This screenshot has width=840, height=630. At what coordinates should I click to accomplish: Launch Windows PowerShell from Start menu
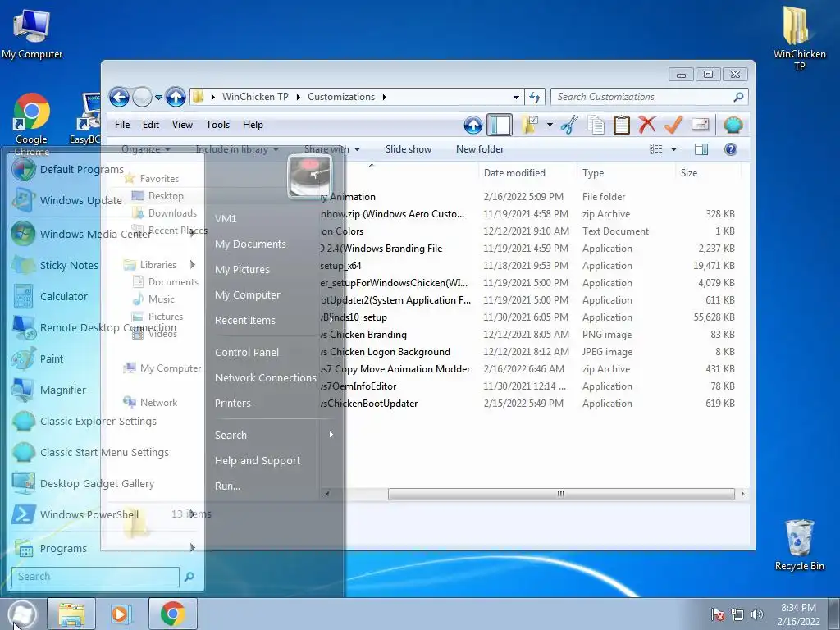[105, 515]
